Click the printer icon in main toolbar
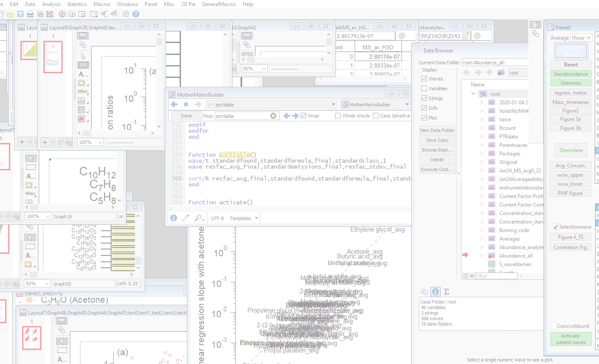599x364 pixels. 30,14
